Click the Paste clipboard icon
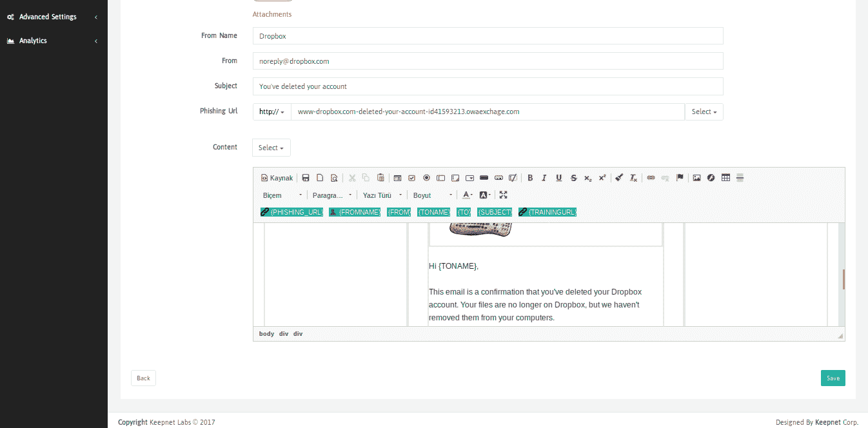The image size is (868, 428). pos(380,178)
